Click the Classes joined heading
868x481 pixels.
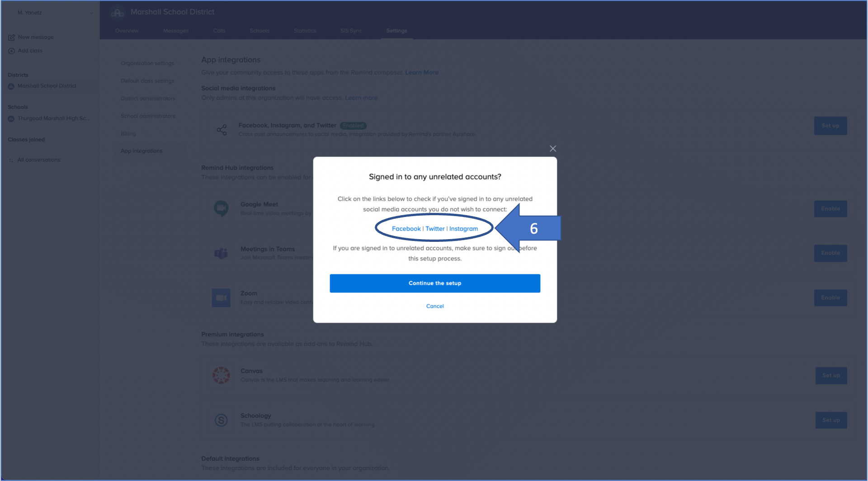click(26, 140)
